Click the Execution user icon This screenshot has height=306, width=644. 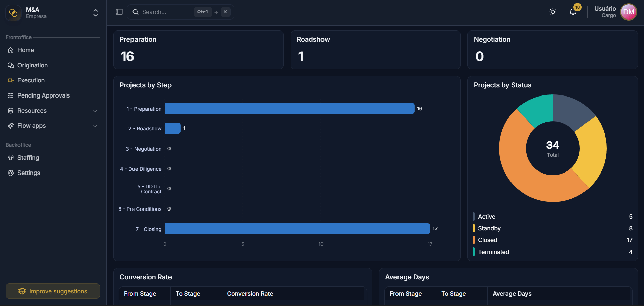(x=11, y=80)
